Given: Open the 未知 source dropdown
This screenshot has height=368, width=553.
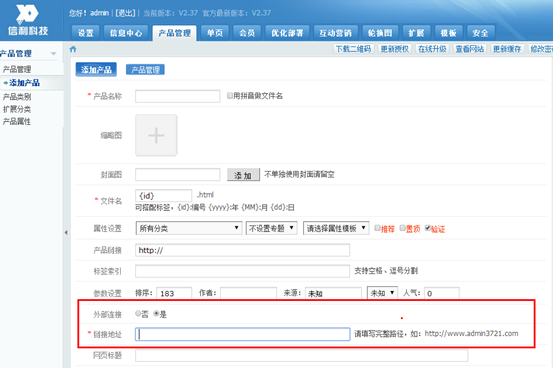Looking at the screenshot, I should click(382, 293).
